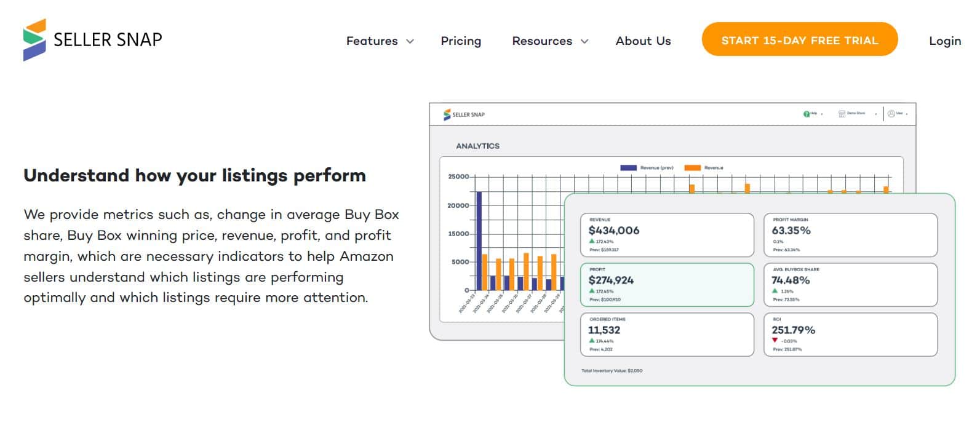This screenshot has height=444, width=980.
Task: Click the green up arrow under Ordered Items
Action: coord(592,341)
